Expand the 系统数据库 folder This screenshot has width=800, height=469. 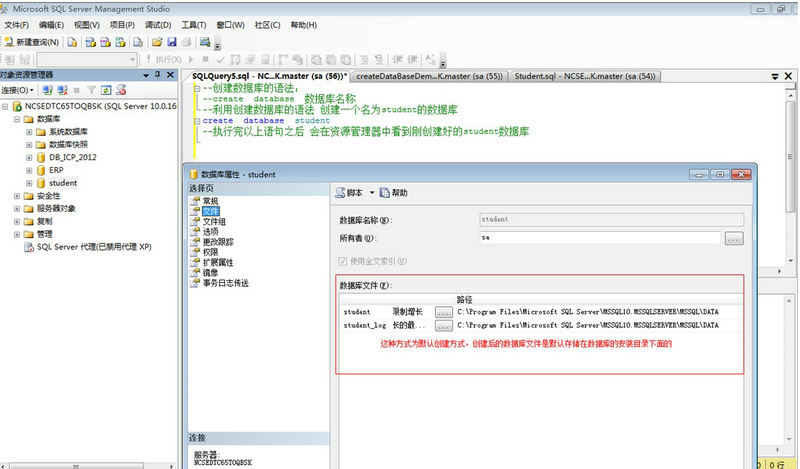coord(29,132)
